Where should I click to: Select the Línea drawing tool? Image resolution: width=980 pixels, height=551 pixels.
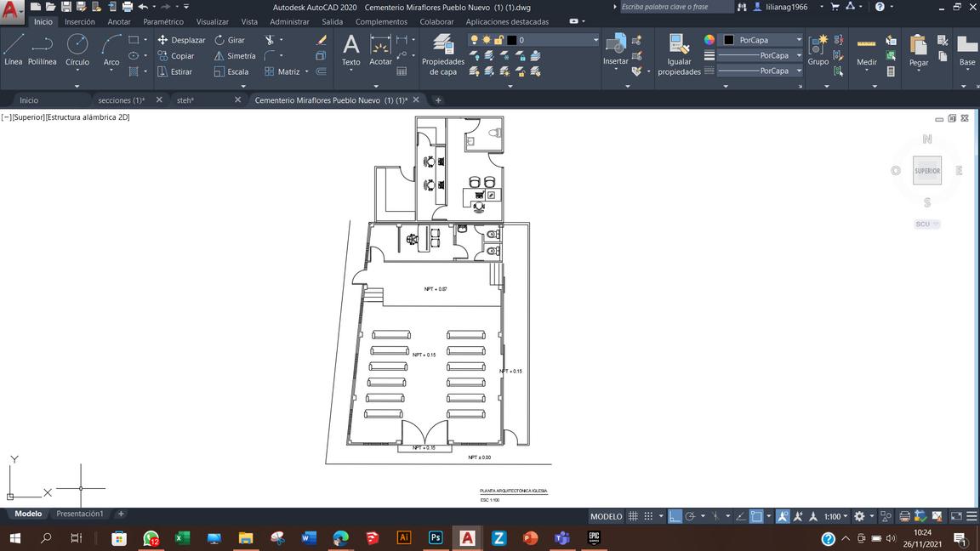(13, 50)
